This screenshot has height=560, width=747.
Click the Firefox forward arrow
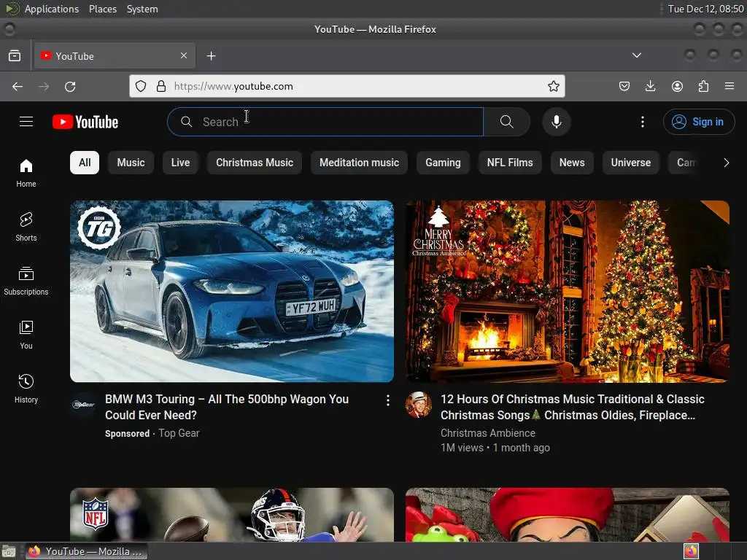[44, 86]
